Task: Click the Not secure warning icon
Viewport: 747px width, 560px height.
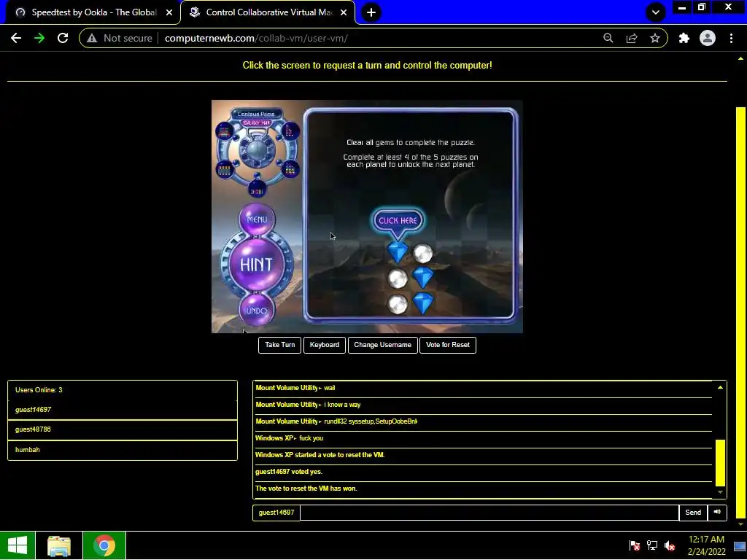Action: click(92, 38)
